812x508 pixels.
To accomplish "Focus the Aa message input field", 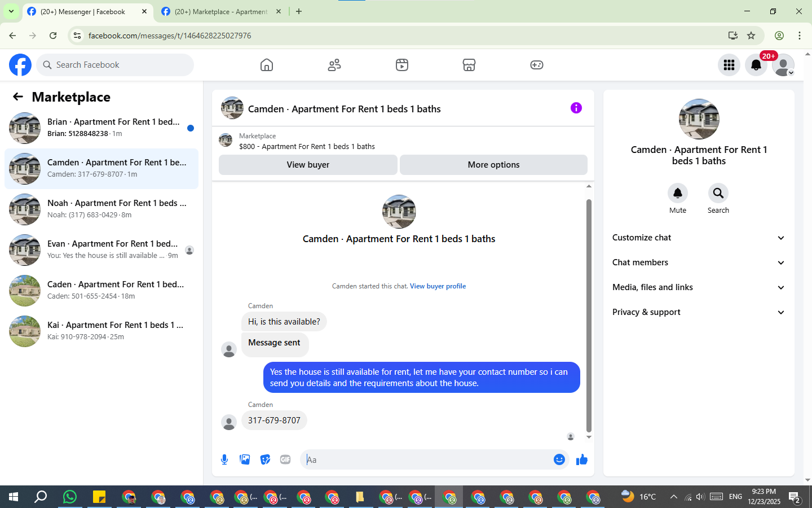I will [x=426, y=459].
